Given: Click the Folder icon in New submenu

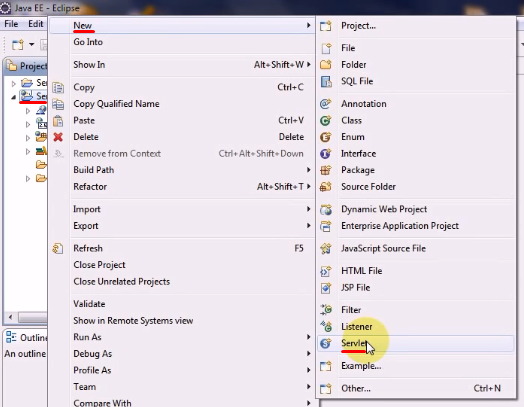Looking at the screenshot, I should coord(326,64).
